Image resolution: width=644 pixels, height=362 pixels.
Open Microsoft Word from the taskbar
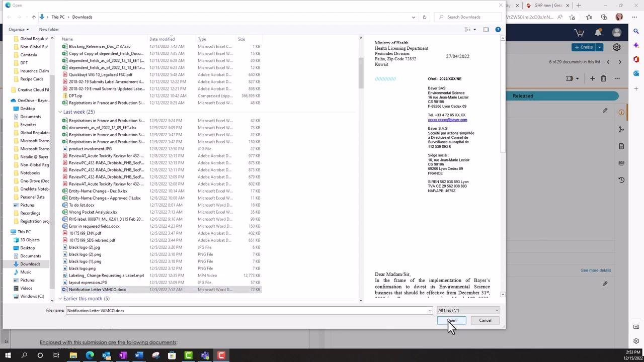tap(139, 355)
